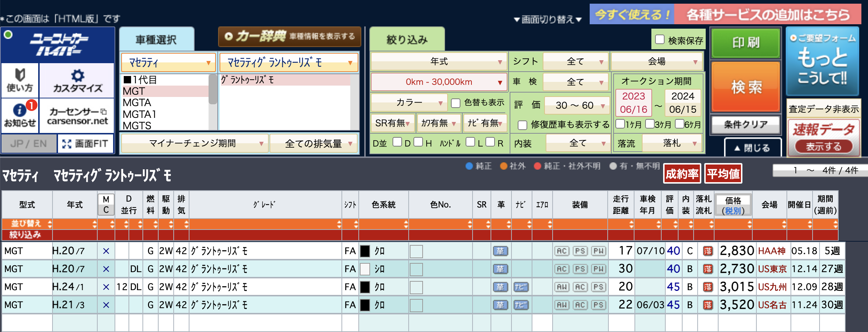
Task: Click the 平均値 button
Action: click(x=723, y=174)
